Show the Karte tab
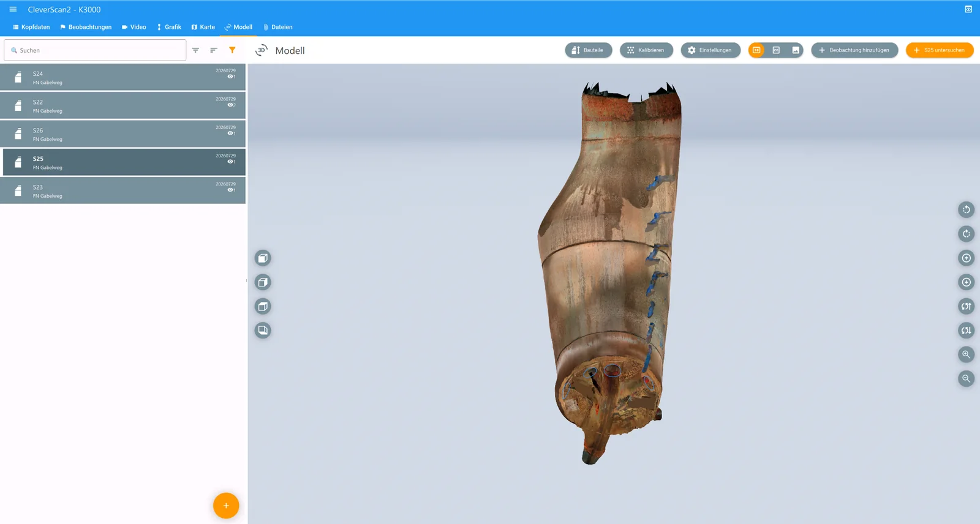This screenshot has height=524, width=980. [x=203, y=27]
